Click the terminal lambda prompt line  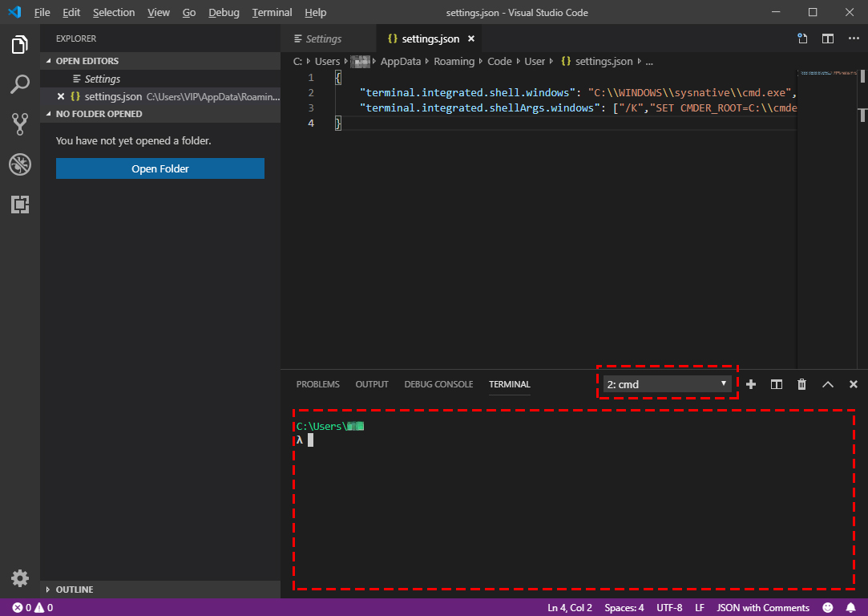tap(305, 440)
